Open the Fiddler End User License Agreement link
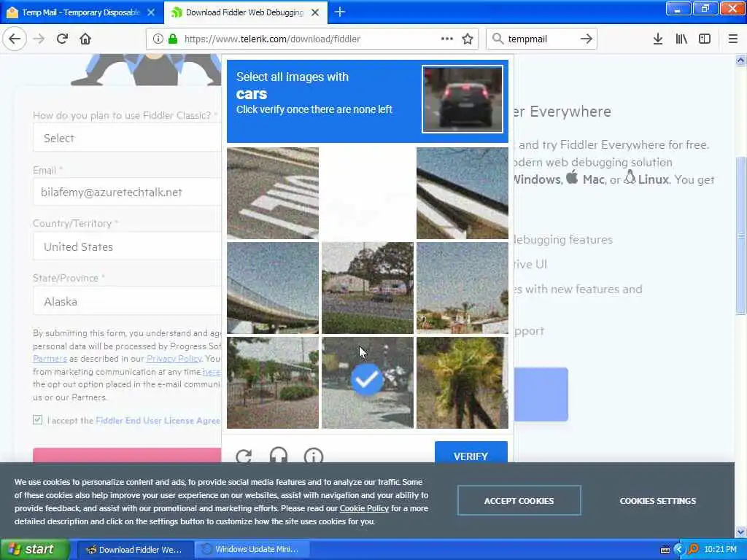 158,421
